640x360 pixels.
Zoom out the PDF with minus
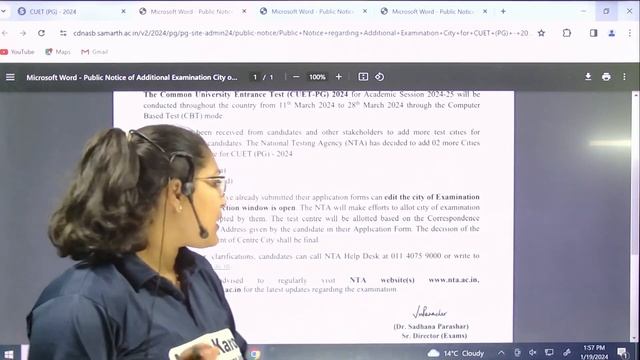click(296, 77)
